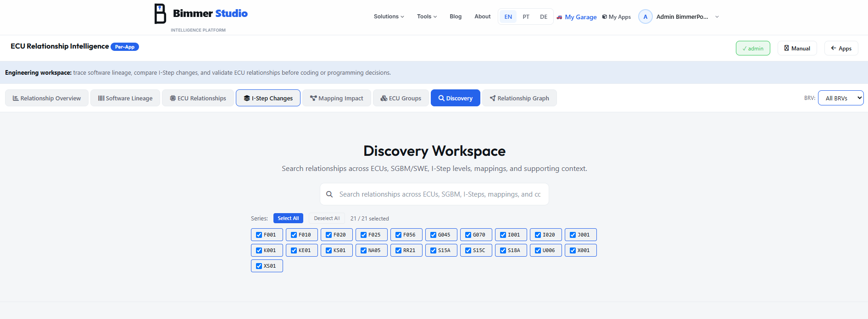Toggle the KE01 series checkbox
This screenshot has width=868, height=319.
tap(294, 250)
